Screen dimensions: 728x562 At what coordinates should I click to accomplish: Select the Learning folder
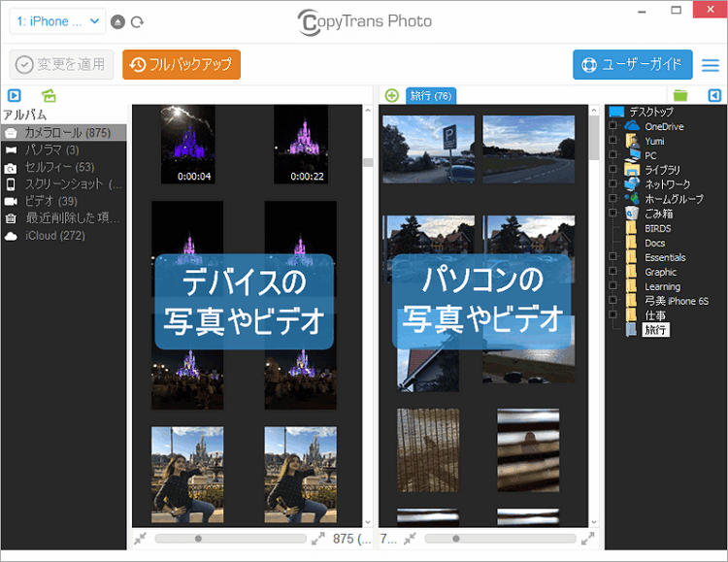click(x=663, y=286)
